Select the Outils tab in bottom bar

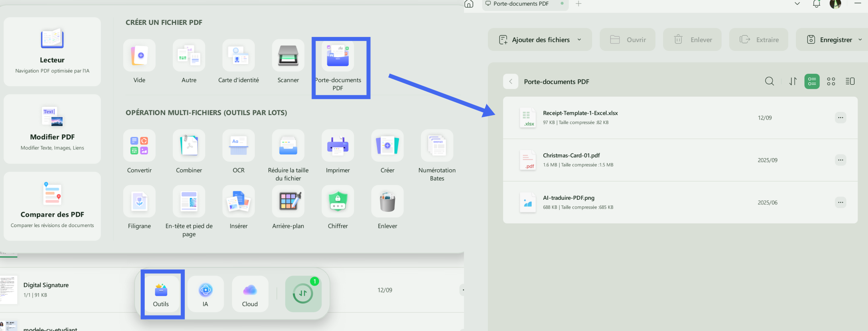[x=161, y=294]
